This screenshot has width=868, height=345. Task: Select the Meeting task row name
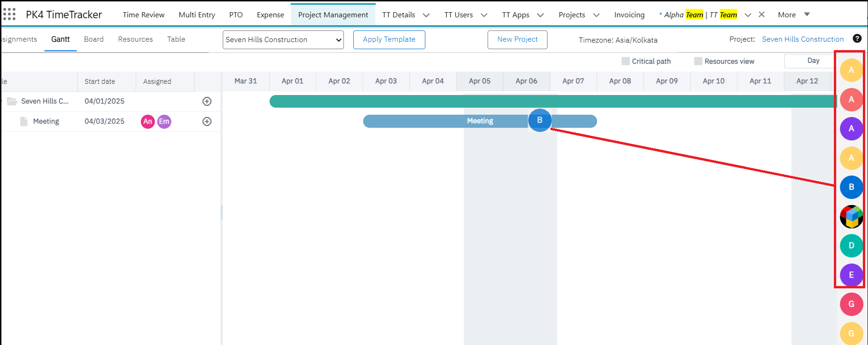[x=46, y=121]
